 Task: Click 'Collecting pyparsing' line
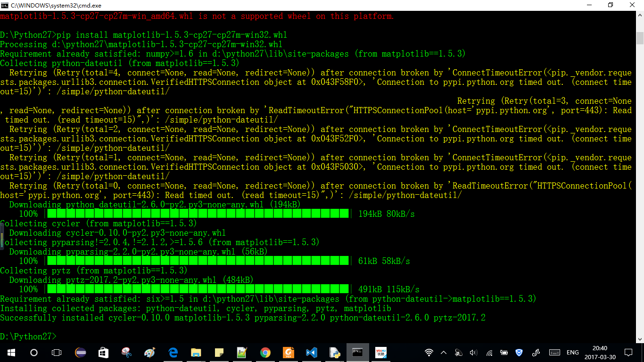click(160, 242)
